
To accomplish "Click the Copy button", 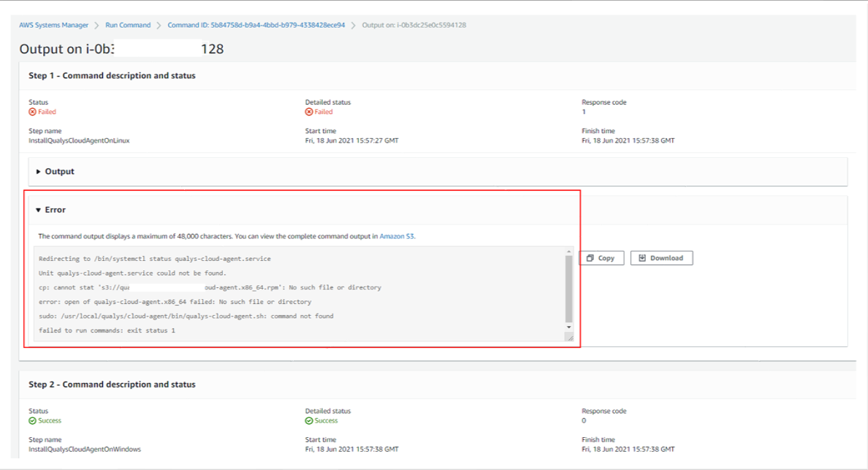I will (601, 257).
